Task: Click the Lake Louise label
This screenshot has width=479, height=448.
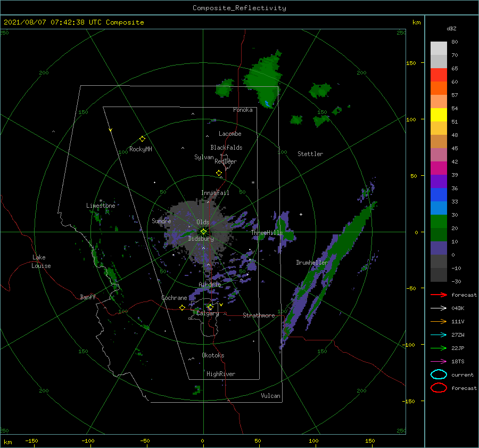Action: pos(41,262)
